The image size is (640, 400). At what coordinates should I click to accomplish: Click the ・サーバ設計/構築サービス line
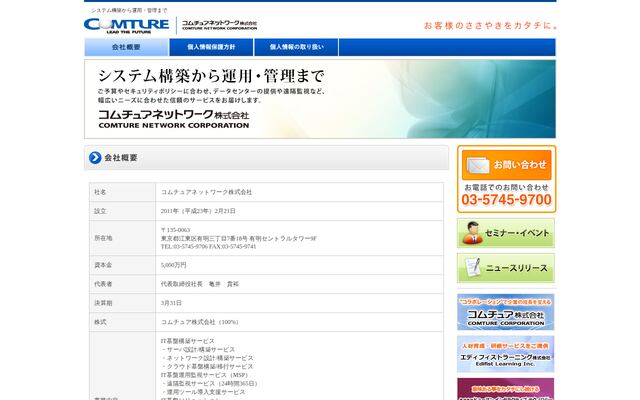coord(198,350)
